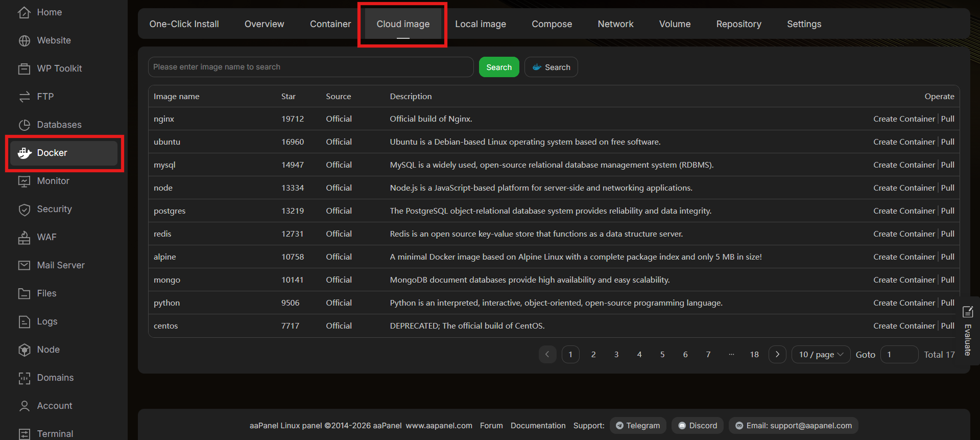Click the Logs icon

click(24, 321)
